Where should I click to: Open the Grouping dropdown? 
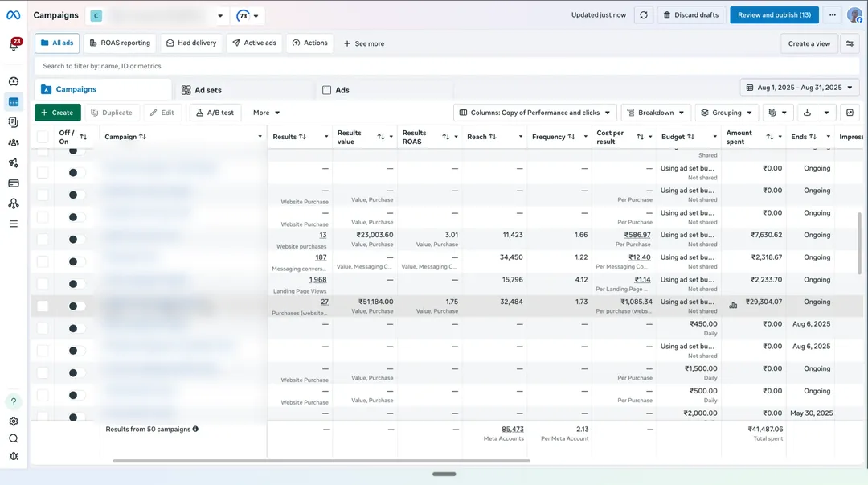[727, 113]
